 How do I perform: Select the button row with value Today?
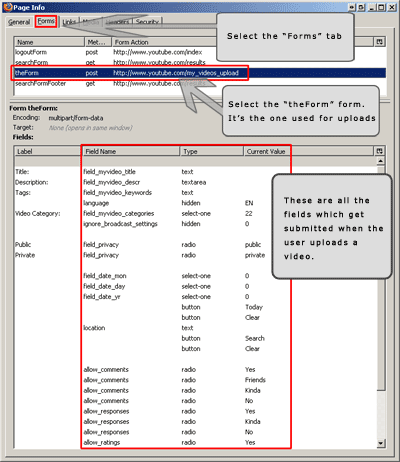(195, 307)
